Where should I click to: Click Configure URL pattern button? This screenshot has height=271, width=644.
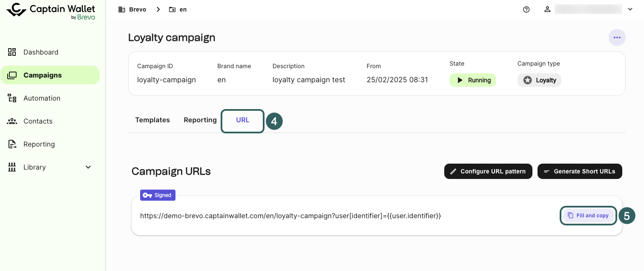tap(488, 171)
